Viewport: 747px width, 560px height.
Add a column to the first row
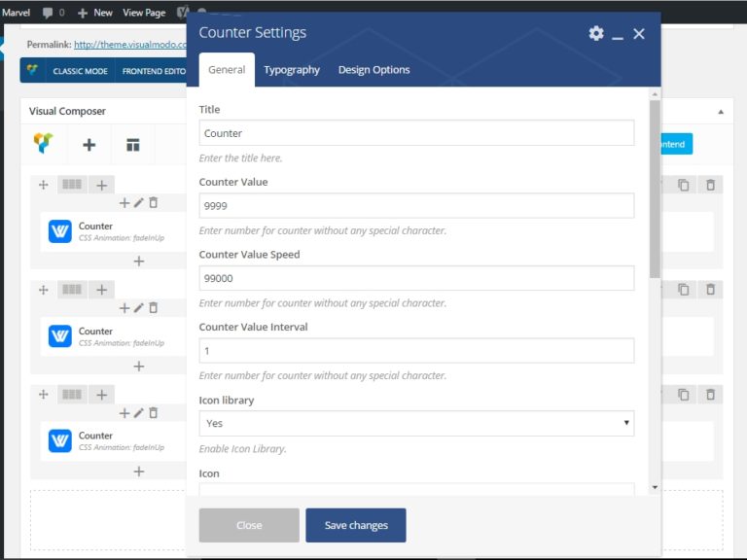101,186
